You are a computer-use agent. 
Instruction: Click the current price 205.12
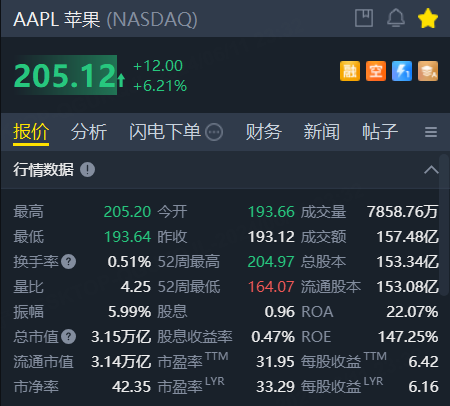65,75
